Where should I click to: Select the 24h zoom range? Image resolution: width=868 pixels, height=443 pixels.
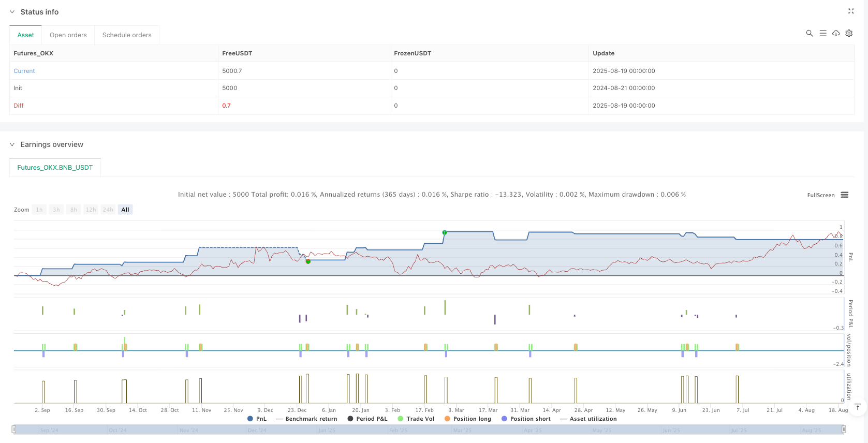pos(108,210)
